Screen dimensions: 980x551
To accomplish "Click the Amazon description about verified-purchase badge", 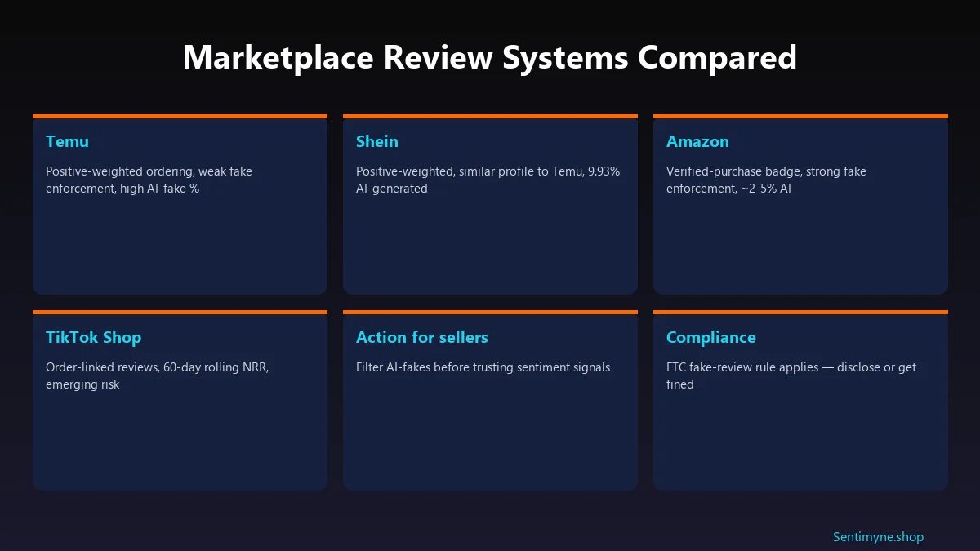I will pyautogui.click(x=766, y=180).
